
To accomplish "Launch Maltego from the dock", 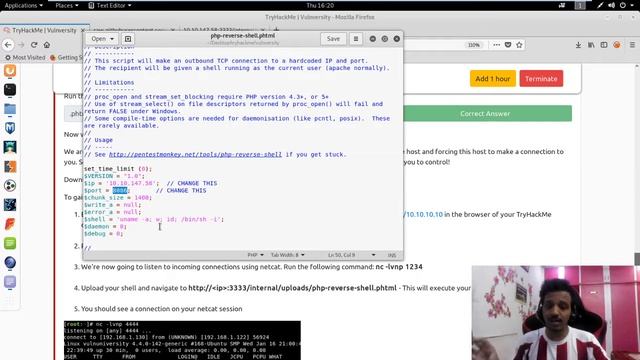I will pos(10,186).
